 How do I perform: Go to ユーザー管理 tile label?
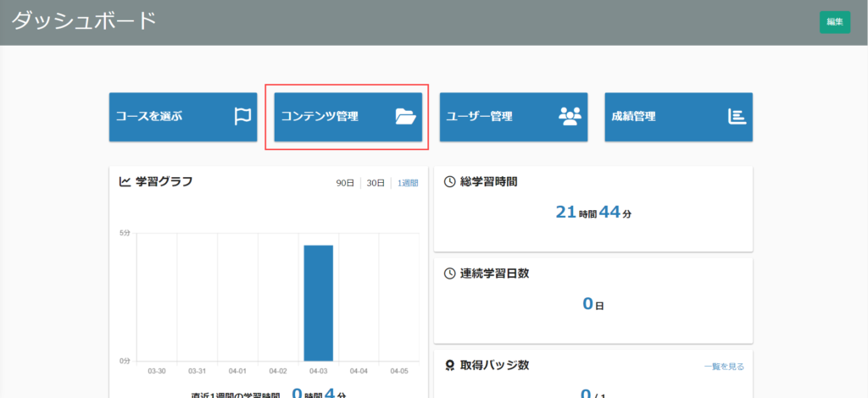point(479,117)
